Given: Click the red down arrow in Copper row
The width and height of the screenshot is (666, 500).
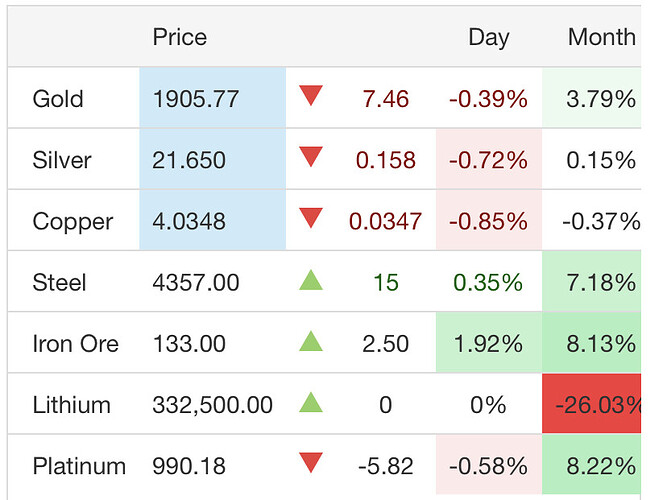Looking at the screenshot, I should click(x=312, y=218).
